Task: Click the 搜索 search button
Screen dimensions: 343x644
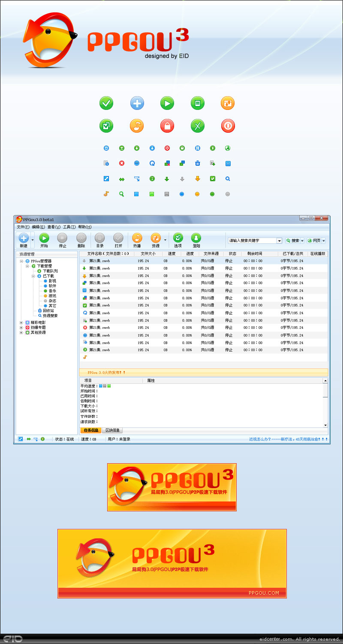Action: point(293,241)
